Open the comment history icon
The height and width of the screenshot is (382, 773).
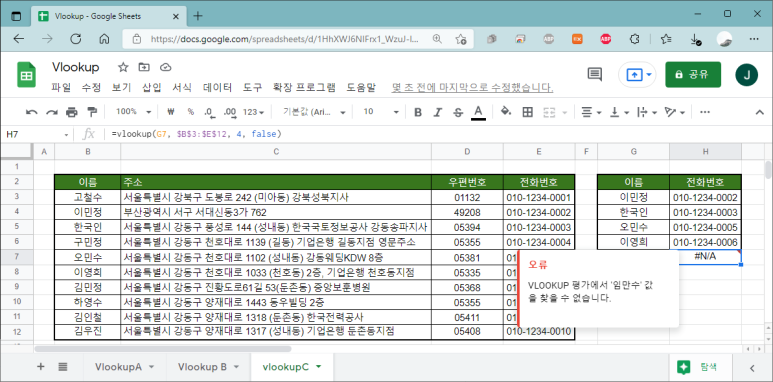[595, 74]
